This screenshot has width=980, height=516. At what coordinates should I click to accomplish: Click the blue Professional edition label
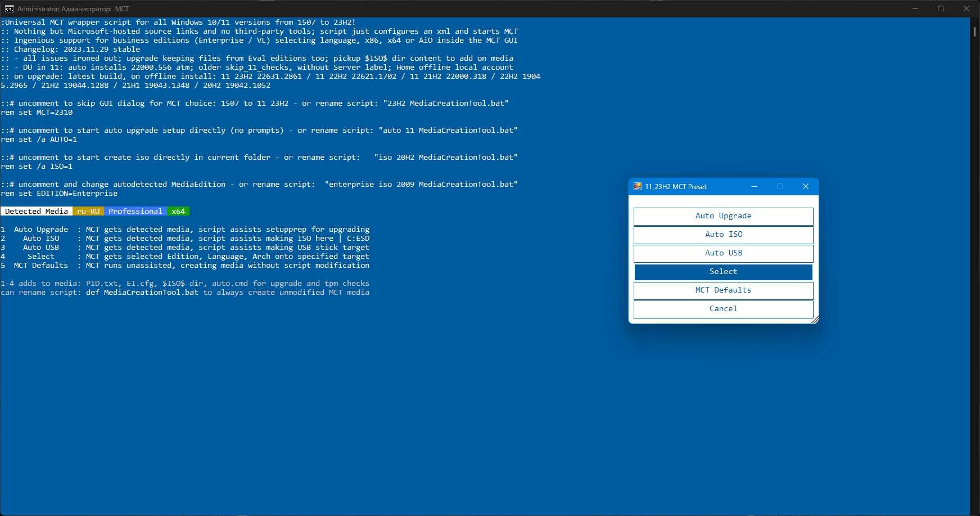tap(136, 212)
